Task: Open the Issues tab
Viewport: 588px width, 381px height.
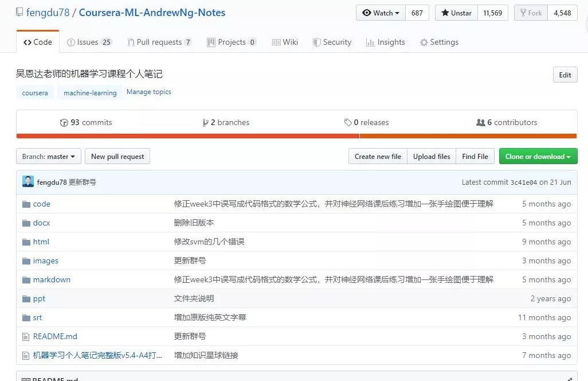Action: (89, 42)
